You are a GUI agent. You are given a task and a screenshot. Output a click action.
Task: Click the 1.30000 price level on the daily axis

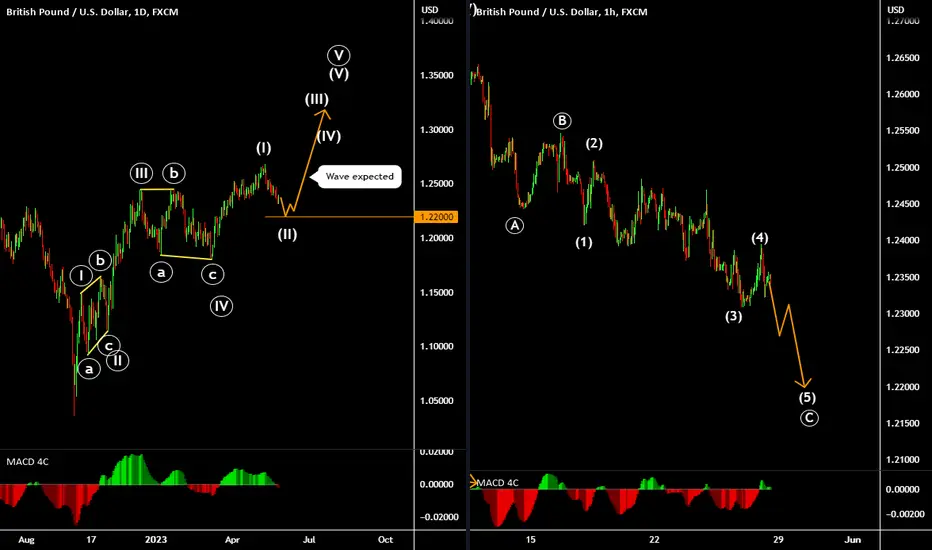point(437,130)
